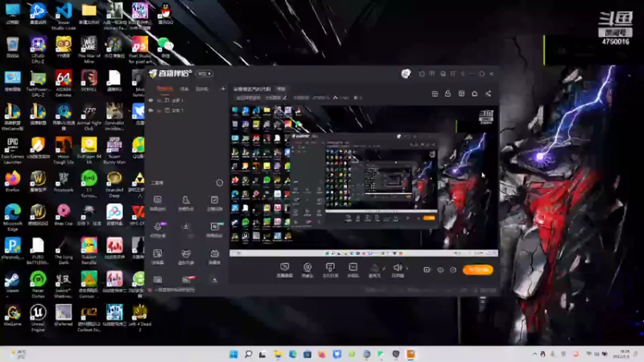Click the first toolbox icon with chat lines
Viewport: 644px width, 362px height.
[157, 200]
